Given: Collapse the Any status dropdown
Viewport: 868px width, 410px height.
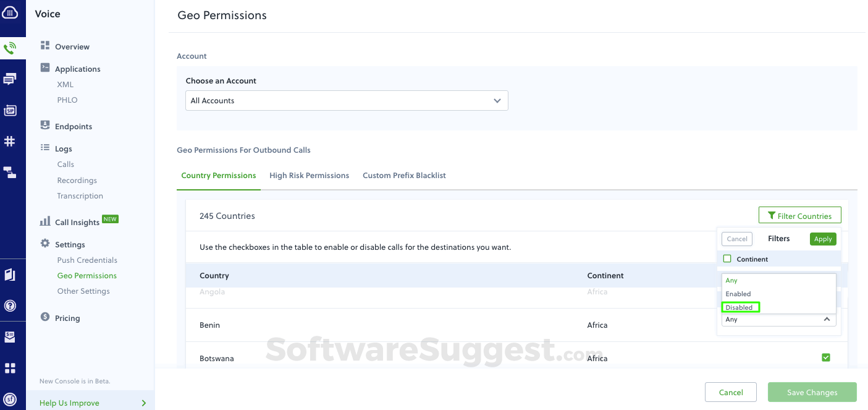Looking at the screenshot, I should [x=827, y=319].
